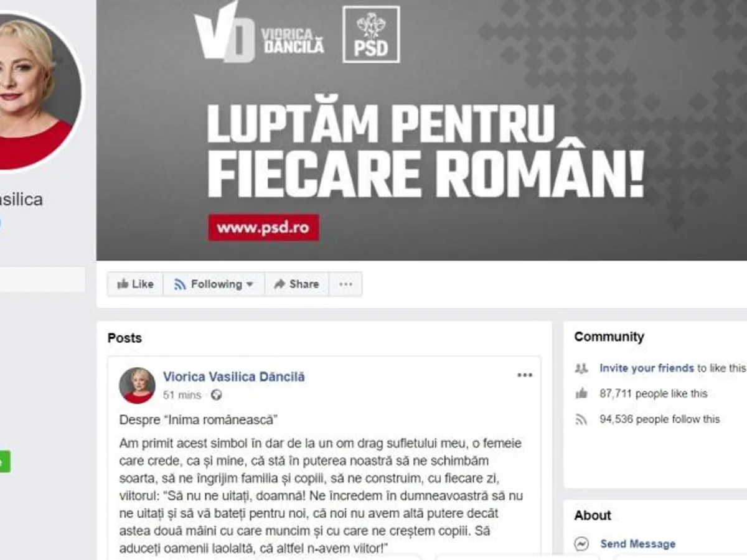Click the red www.psd.ro label
This screenshot has width=747, height=560.
[x=263, y=227]
